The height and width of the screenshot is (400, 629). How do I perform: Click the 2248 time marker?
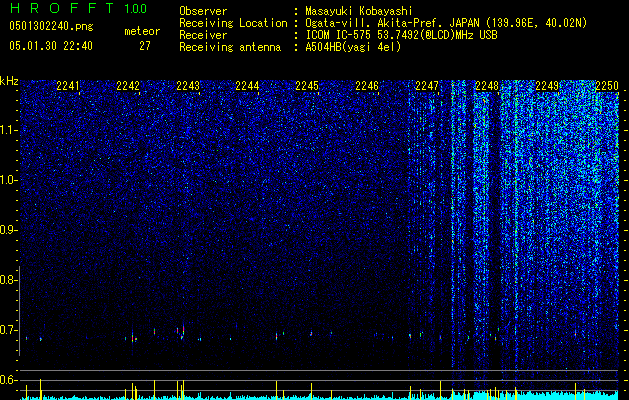tap(487, 86)
